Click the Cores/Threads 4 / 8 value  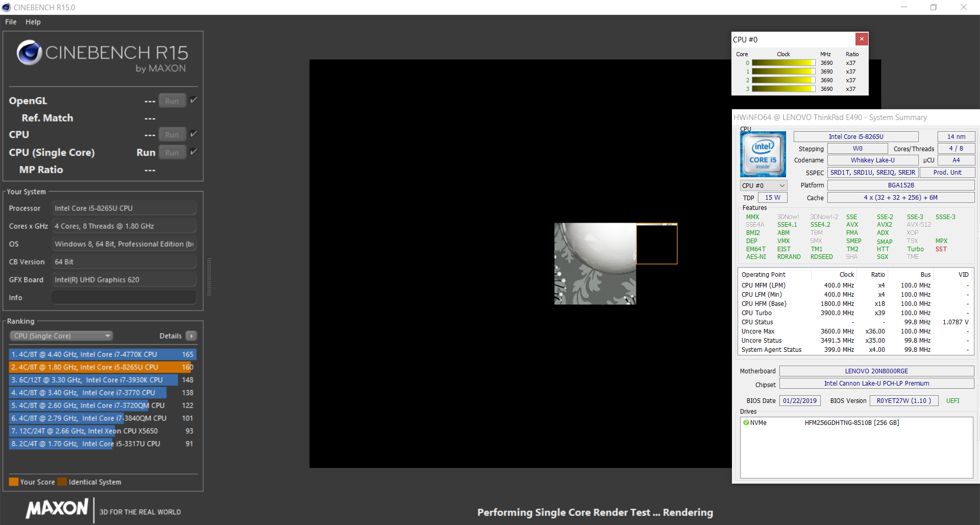[956, 149]
